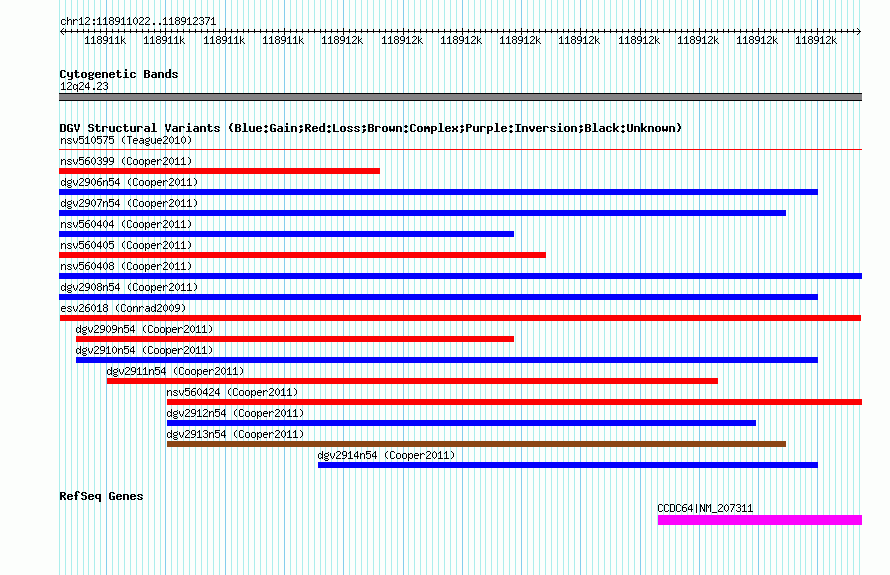
Task: Open the dgv2906n54 (Cooper2011) label
Action: [129, 182]
